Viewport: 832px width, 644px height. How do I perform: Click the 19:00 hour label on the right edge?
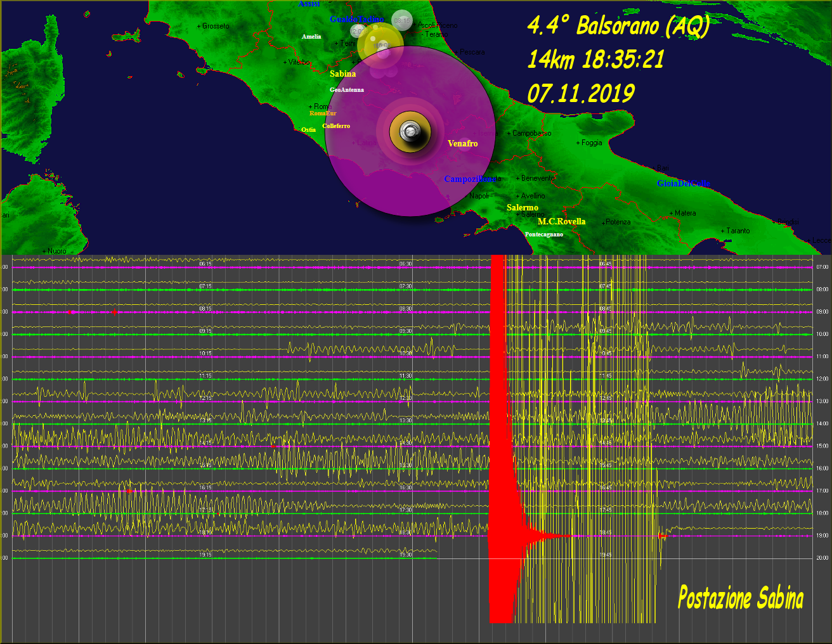[x=822, y=536]
